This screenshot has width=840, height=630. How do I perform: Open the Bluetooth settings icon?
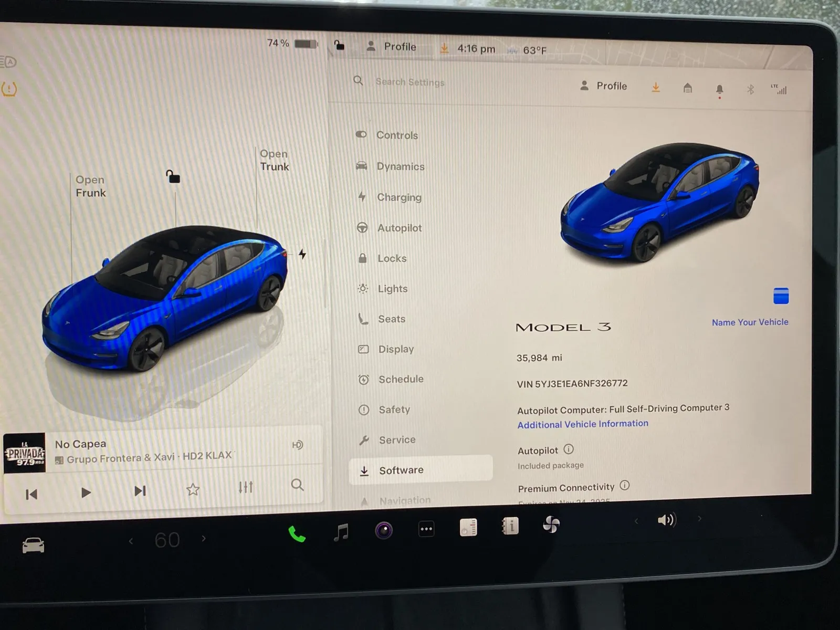coord(750,90)
